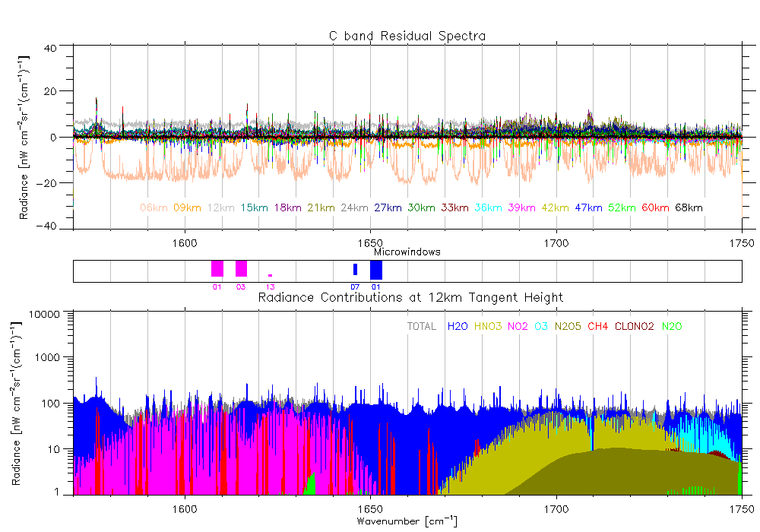760x532 pixels.
Task: Pick the cyan 36km legend label
Action: coord(488,207)
